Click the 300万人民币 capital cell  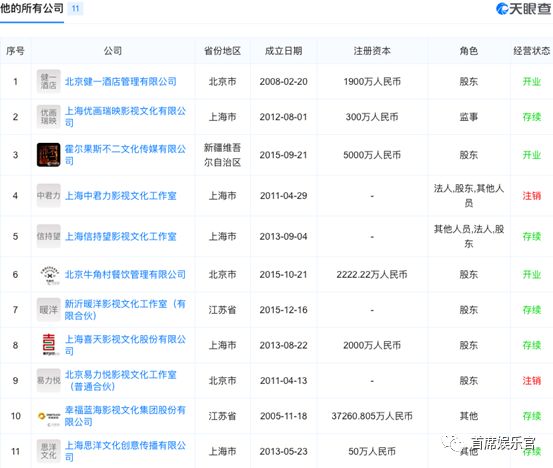[372, 117]
